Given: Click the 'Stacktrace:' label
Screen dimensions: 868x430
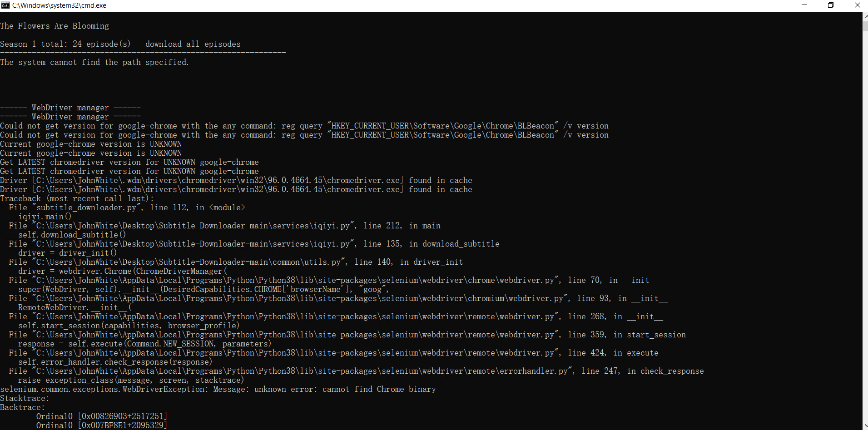Looking at the screenshot, I should click(25, 398).
